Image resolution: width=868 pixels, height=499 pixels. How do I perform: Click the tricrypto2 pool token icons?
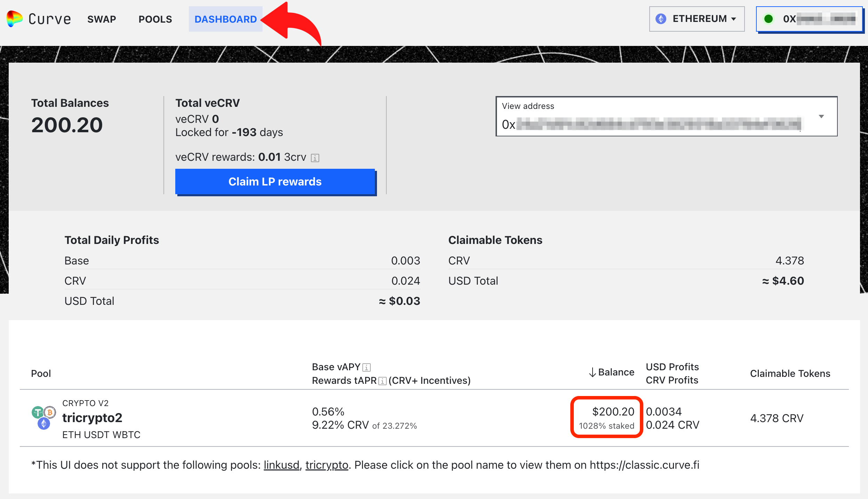pos(43,418)
